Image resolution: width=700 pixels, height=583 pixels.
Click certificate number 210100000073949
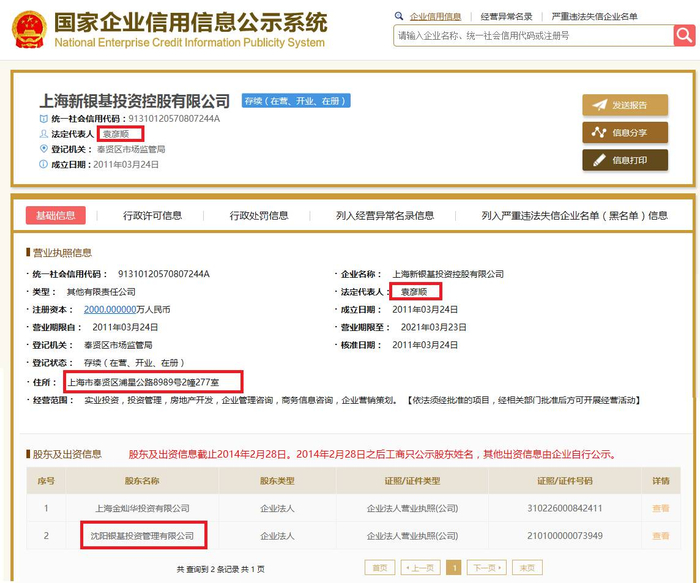tap(565, 536)
